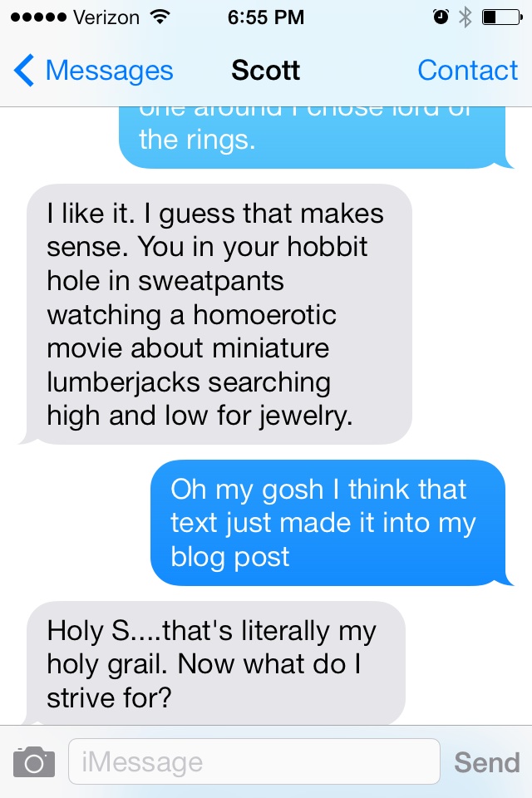The height and width of the screenshot is (798, 532).
Task: Tap the Verizon carrier label
Action: click(106, 17)
